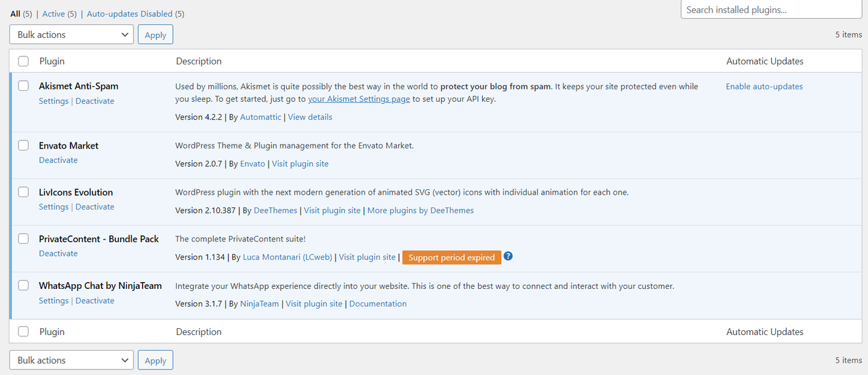The image size is (868, 375).
Task: Focus the Search installed plugins field
Action: pos(771,9)
